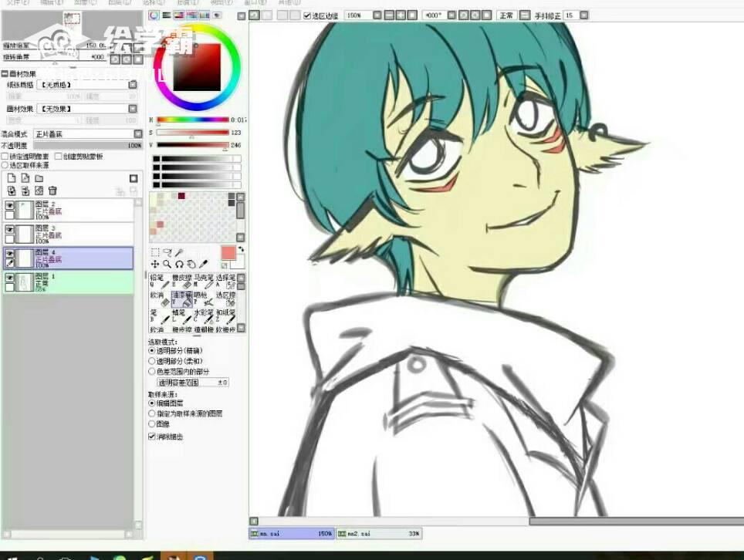
Task: Expand the 150% zoom level dropdown
Action: (x=377, y=15)
